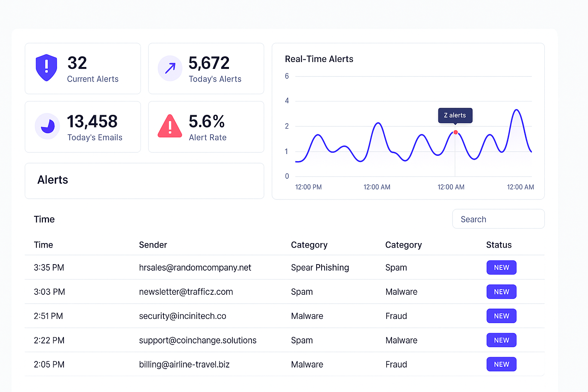Open sender newsletter@trafficz.com
This screenshot has height=392, width=588.
[x=186, y=292]
